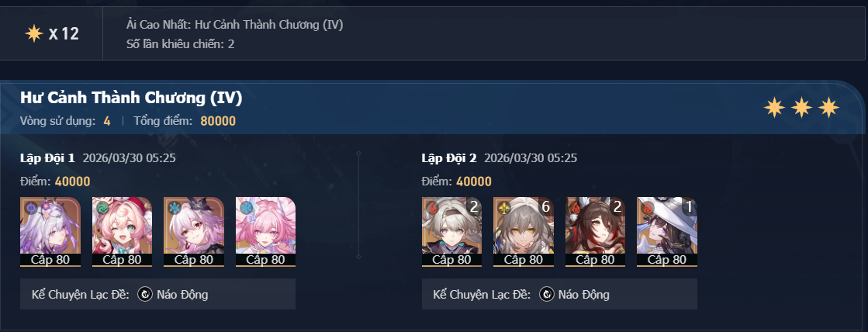Viewport: 868px width, 332px height.
Task: Click Náo Động icon under Lập Đội 2
Action: [x=547, y=294]
